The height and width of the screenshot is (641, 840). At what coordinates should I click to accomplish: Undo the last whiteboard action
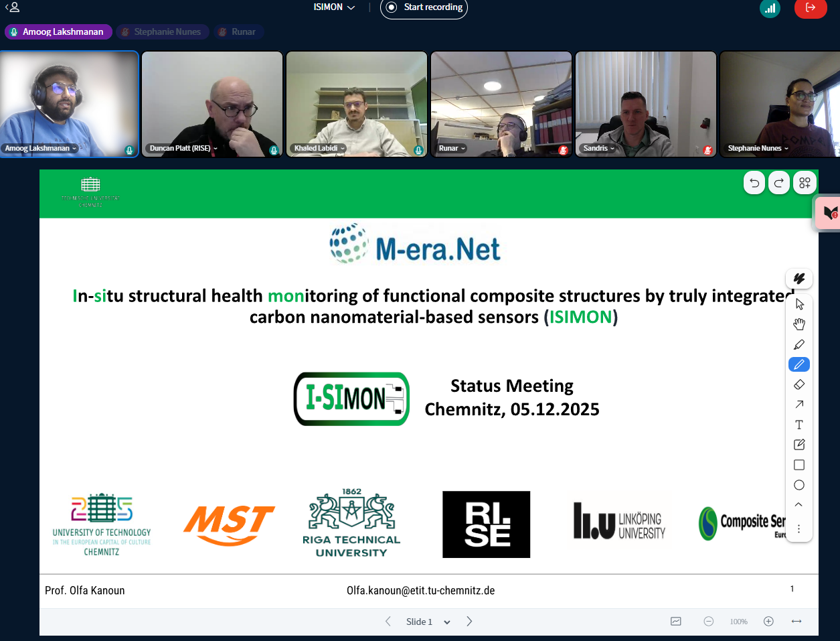pos(754,183)
